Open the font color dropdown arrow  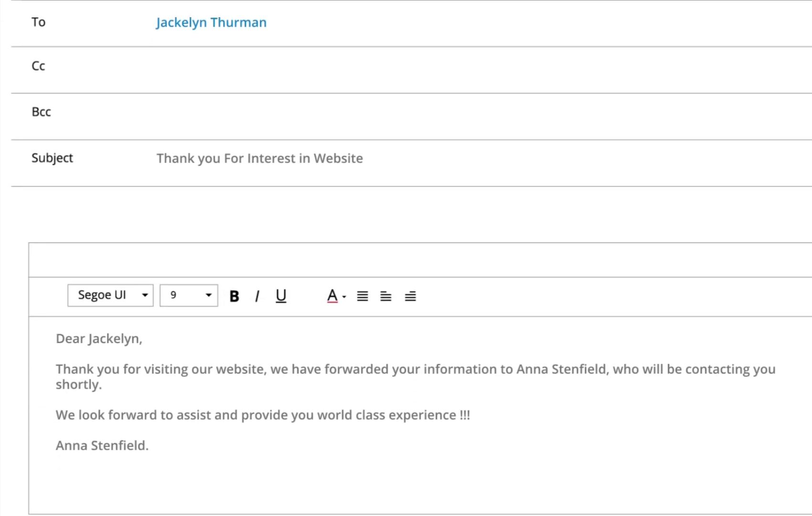[344, 297]
